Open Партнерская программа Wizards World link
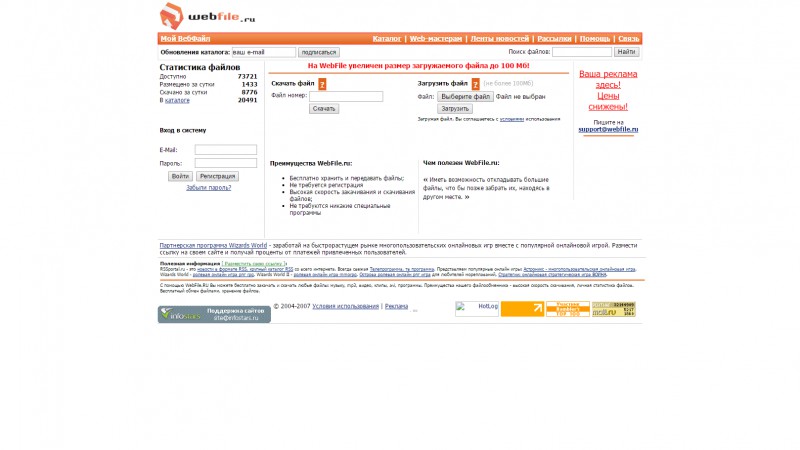The height and width of the screenshot is (450, 800). [x=213, y=245]
